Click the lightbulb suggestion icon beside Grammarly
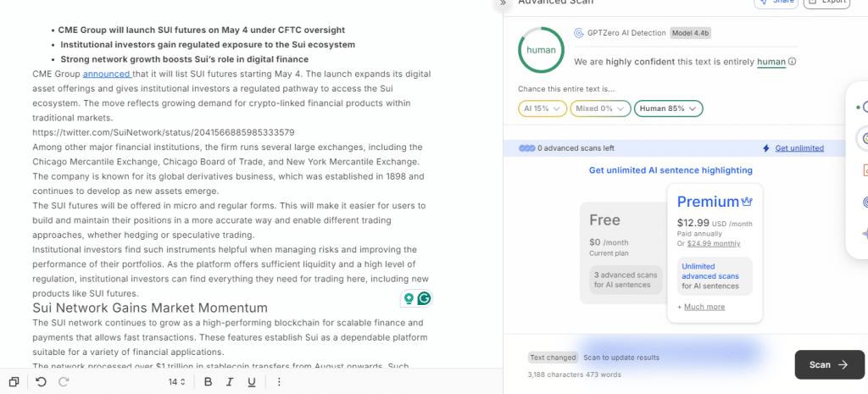Image resolution: width=868 pixels, height=394 pixels. click(409, 298)
